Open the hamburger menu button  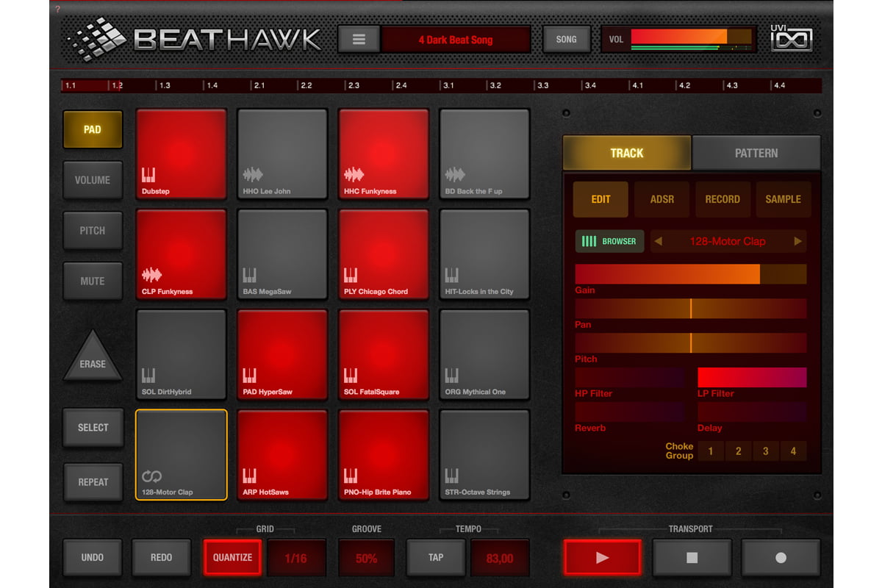pyautogui.click(x=359, y=40)
